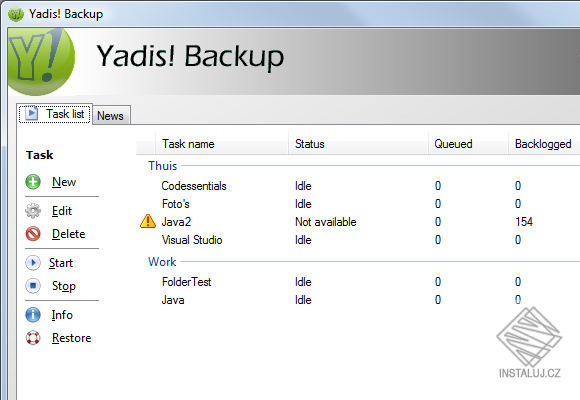This screenshot has height=400, width=580.
Task: Click the red Delete prohibition icon
Action: click(33, 233)
